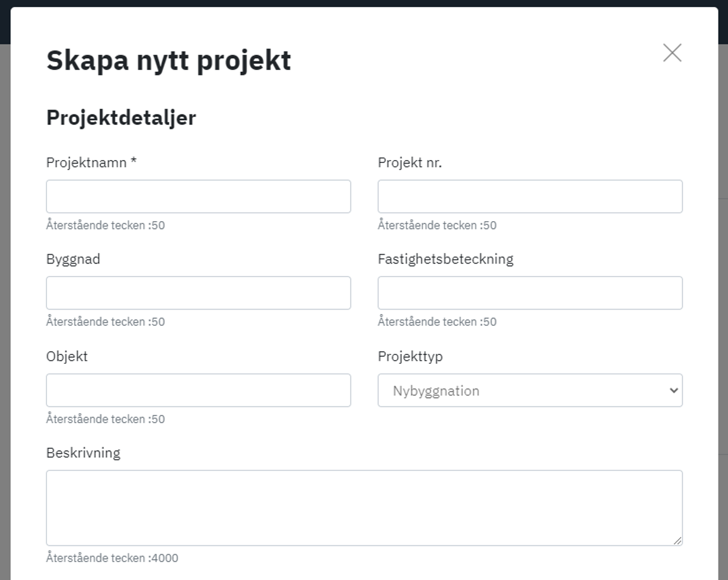This screenshot has height=580, width=728.
Task: Click the Projektnamn text field
Action: point(198,197)
